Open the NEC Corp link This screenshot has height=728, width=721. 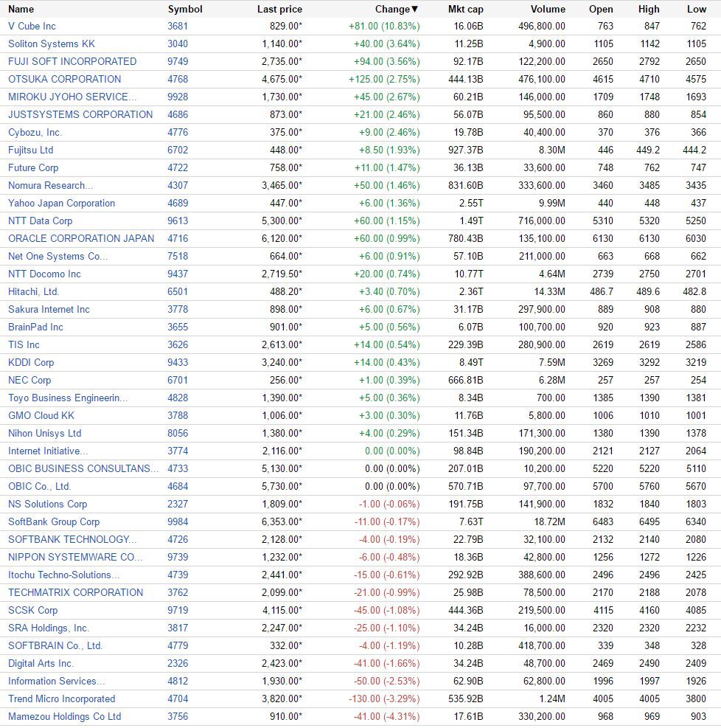29,380
